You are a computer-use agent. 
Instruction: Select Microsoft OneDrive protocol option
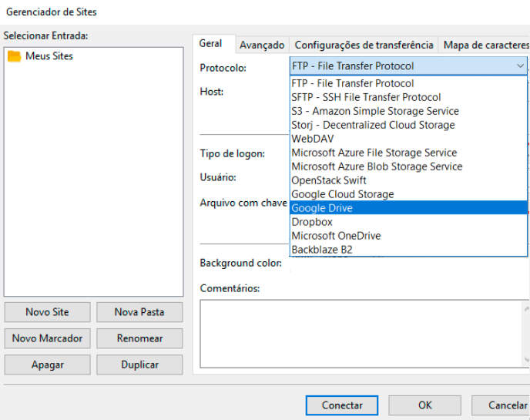[336, 236]
